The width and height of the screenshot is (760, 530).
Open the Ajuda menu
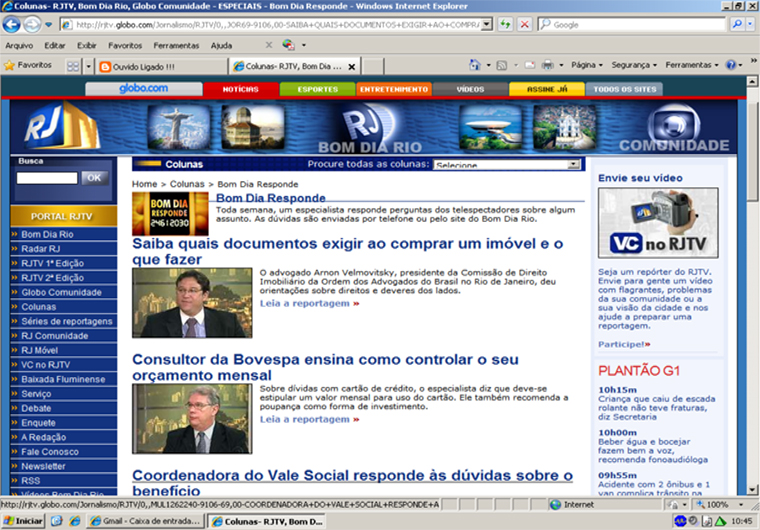click(x=222, y=46)
